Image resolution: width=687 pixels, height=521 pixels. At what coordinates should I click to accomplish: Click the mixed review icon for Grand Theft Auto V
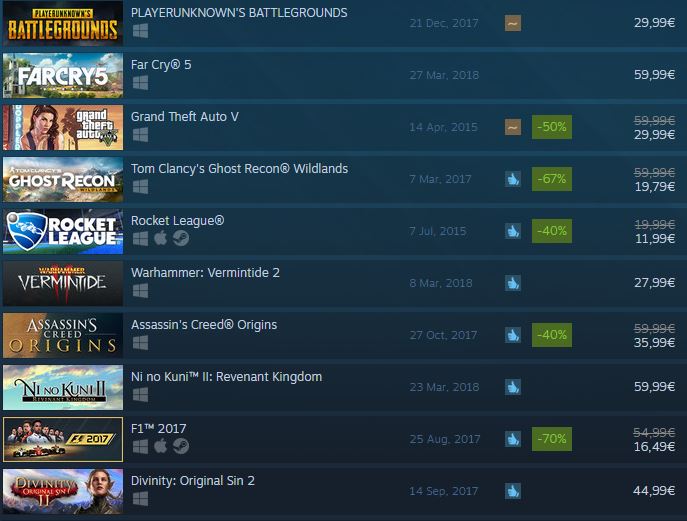513,127
